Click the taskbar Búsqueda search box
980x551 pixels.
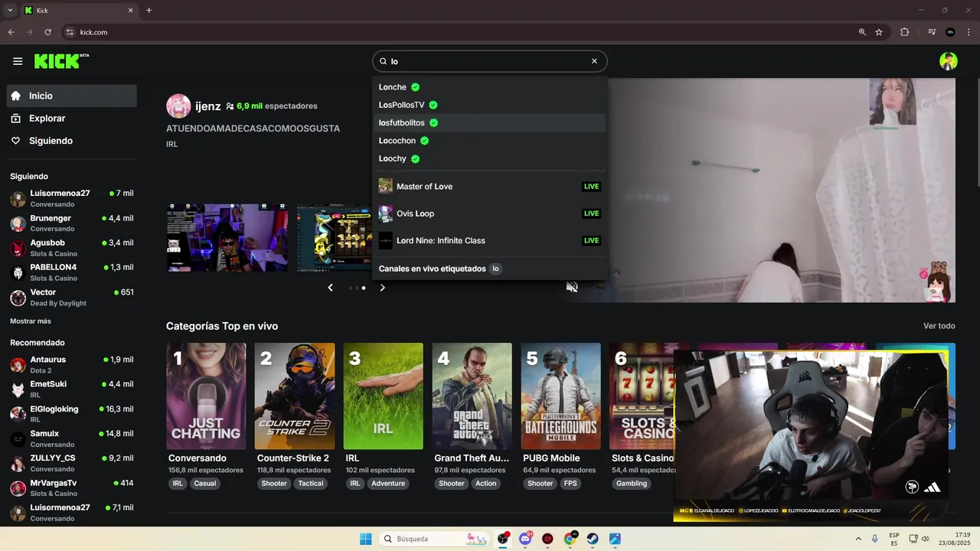click(435, 539)
